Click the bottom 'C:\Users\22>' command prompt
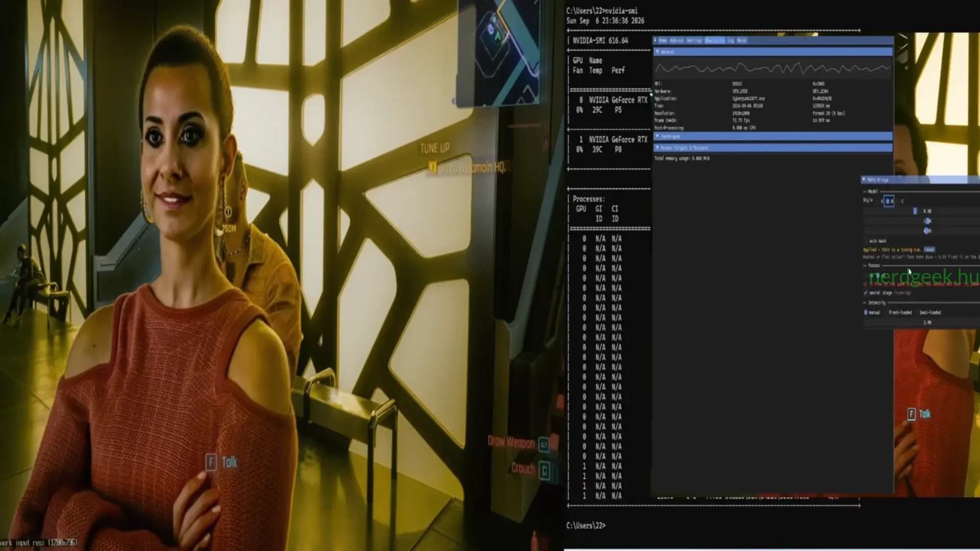The width and height of the screenshot is (980, 551). (x=586, y=525)
